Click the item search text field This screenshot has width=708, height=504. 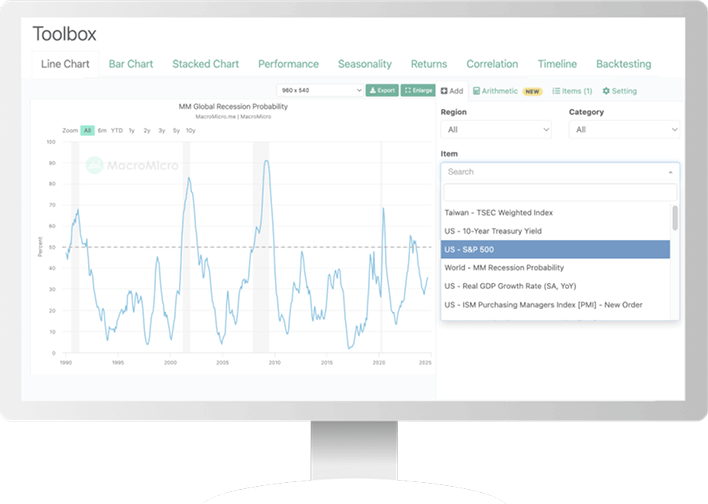pos(560,192)
